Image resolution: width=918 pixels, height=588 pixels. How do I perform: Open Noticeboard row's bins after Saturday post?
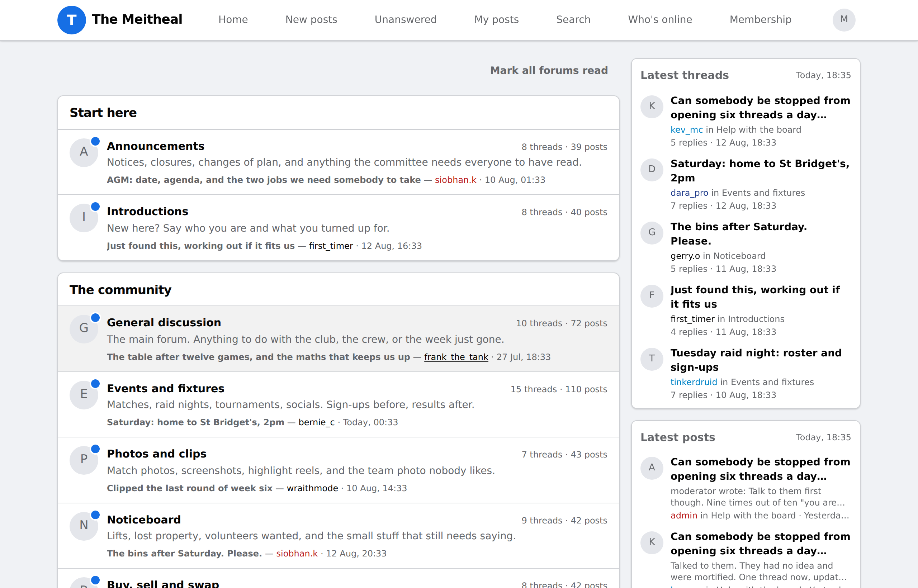[184, 554]
